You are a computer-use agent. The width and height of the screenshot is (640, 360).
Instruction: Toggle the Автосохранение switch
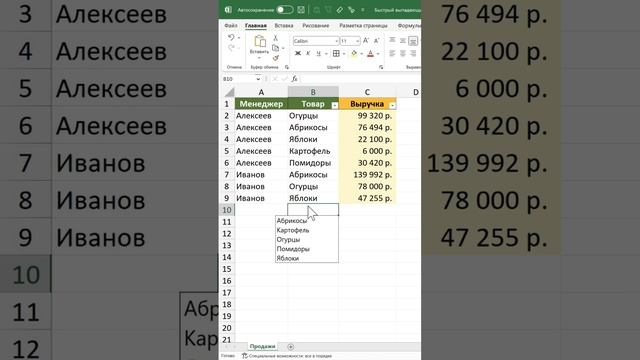click(284, 9)
